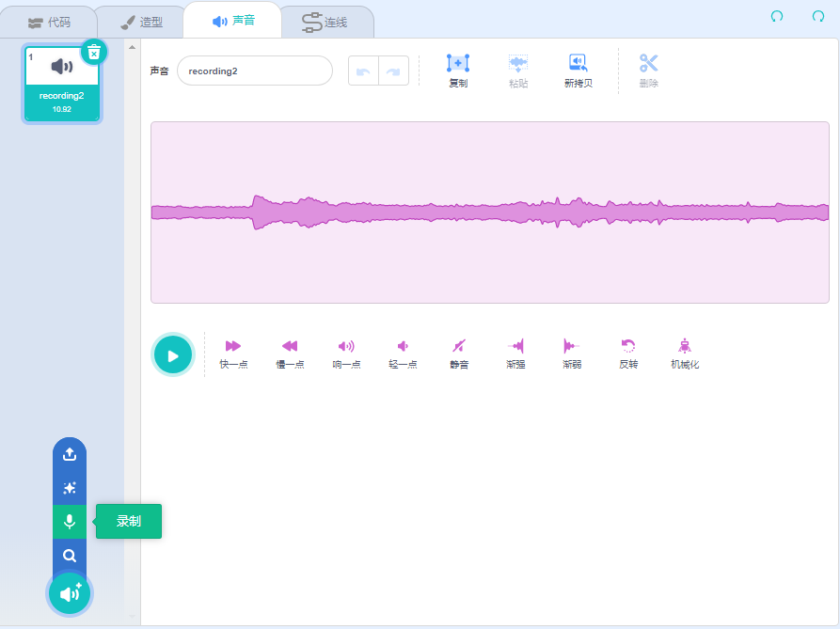Click the 粘贴 paste tool
Viewport: 840px width, 629px height.
pos(518,71)
